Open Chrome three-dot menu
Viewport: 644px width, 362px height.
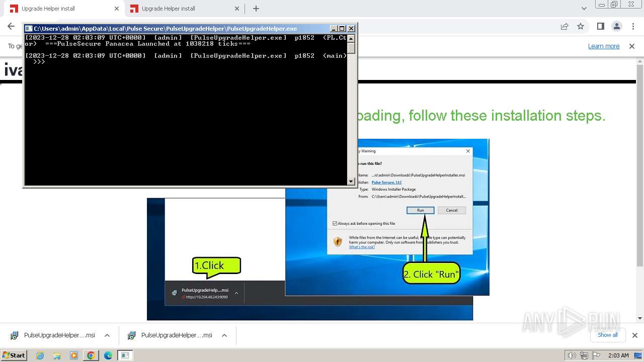(x=632, y=26)
